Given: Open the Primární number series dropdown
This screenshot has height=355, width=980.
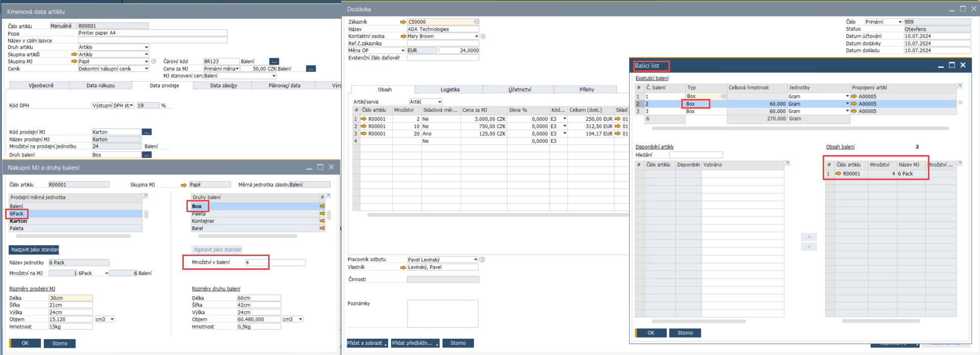Looking at the screenshot, I should [900, 22].
